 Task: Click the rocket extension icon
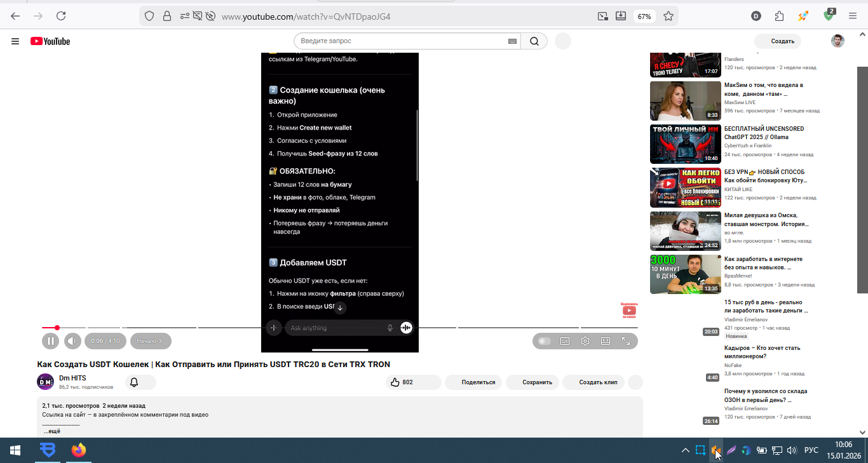[x=804, y=16]
